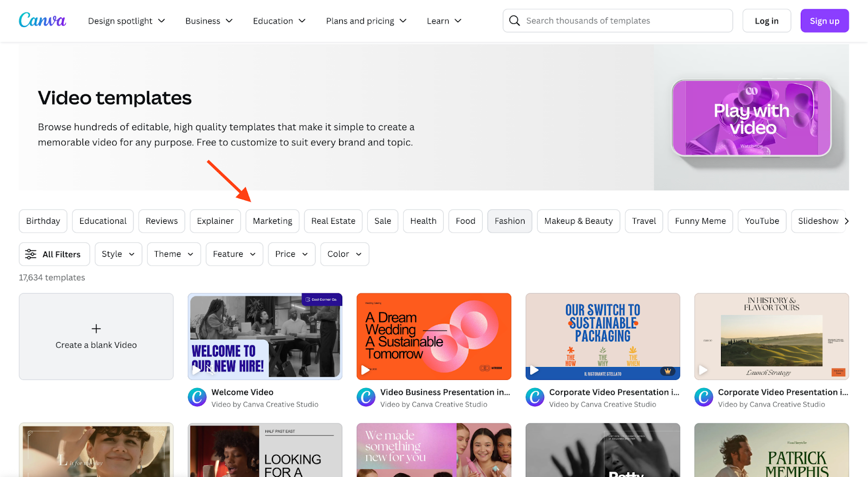Open the Welcome to Our New Hire thumbnail

(265, 337)
